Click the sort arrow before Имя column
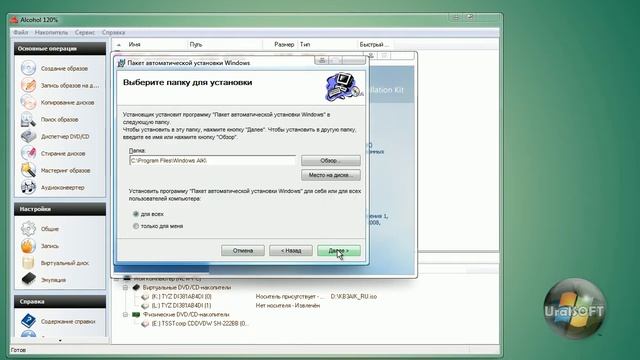 tap(119, 44)
